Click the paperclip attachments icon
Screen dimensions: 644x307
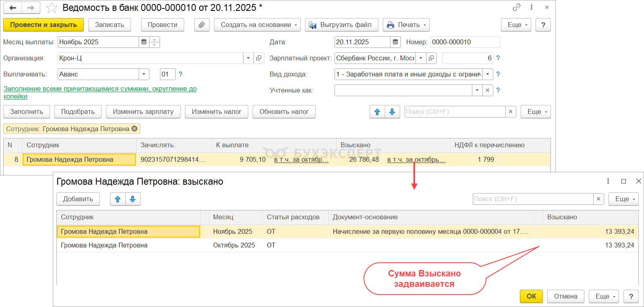tap(202, 25)
